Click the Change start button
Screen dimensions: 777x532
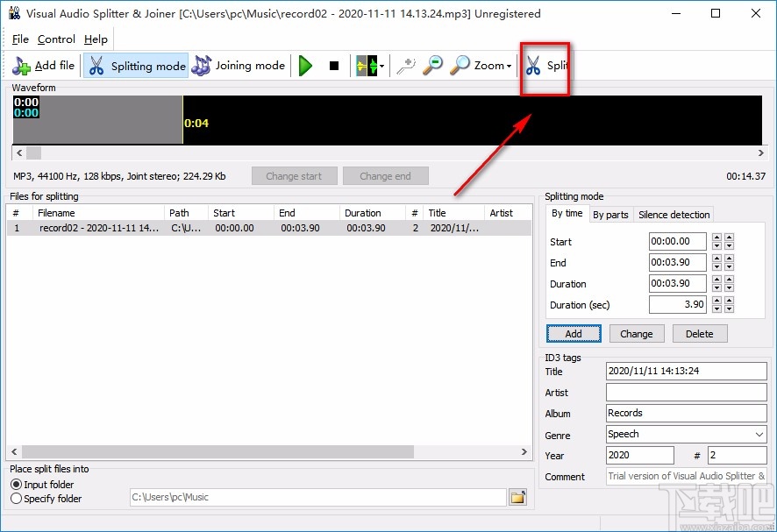coord(295,176)
